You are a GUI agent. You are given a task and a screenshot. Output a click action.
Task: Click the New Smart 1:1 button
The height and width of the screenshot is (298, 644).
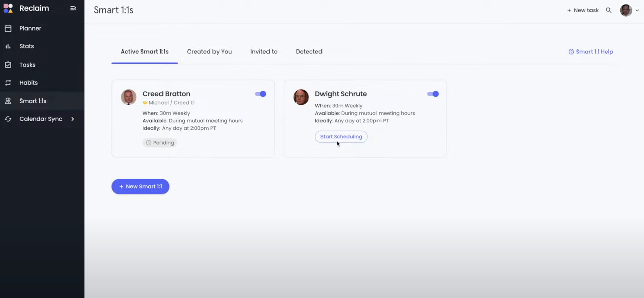[x=140, y=187]
